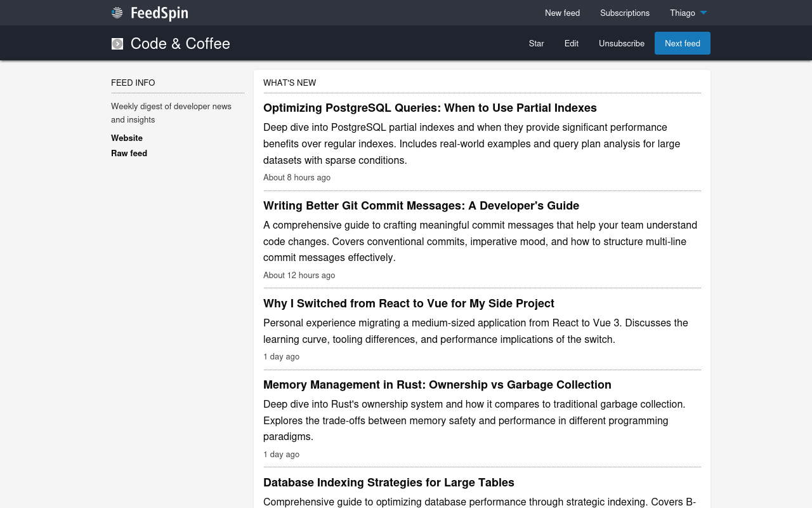Open the Thiago user dropdown arrow

[x=704, y=13]
